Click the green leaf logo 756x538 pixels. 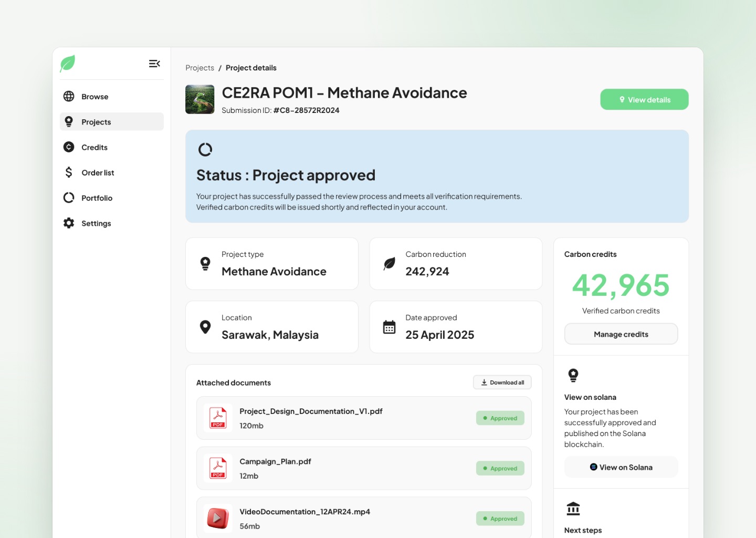click(x=68, y=64)
